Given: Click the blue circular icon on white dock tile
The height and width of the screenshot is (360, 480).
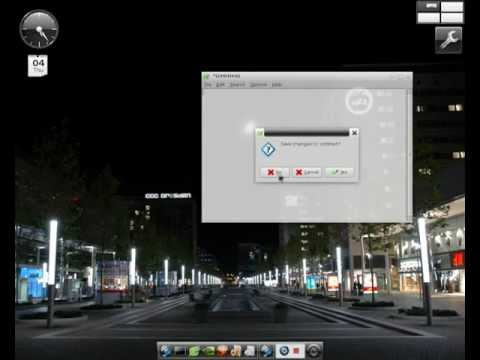Looking at the screenshot, I should pos(284,351).
